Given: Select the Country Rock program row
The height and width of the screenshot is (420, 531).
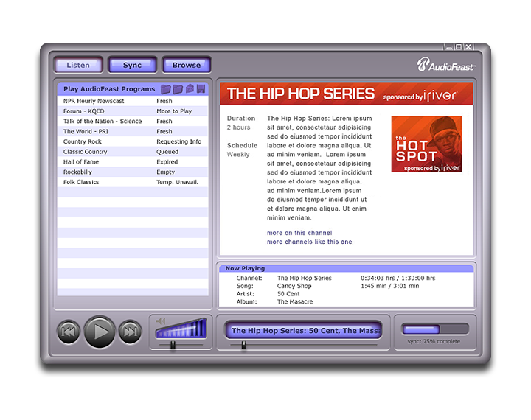Looking at the screenshot, I should [83, 141].
